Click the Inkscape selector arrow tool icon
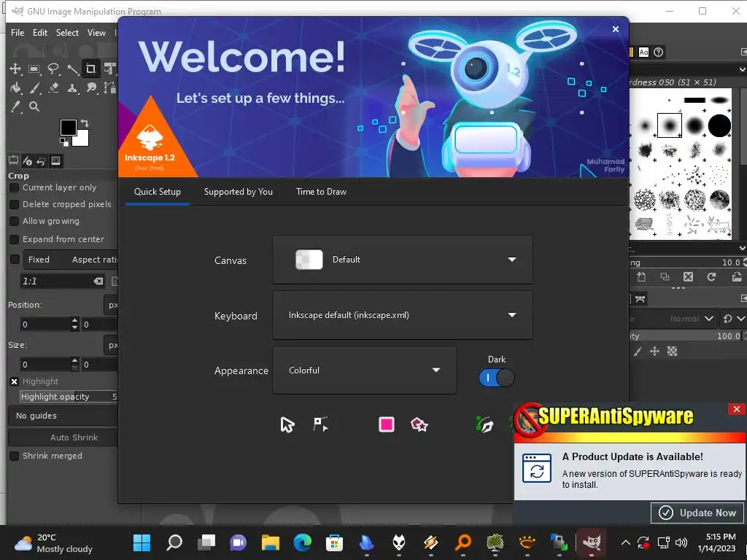747x560 pixels. pos(287,424)
